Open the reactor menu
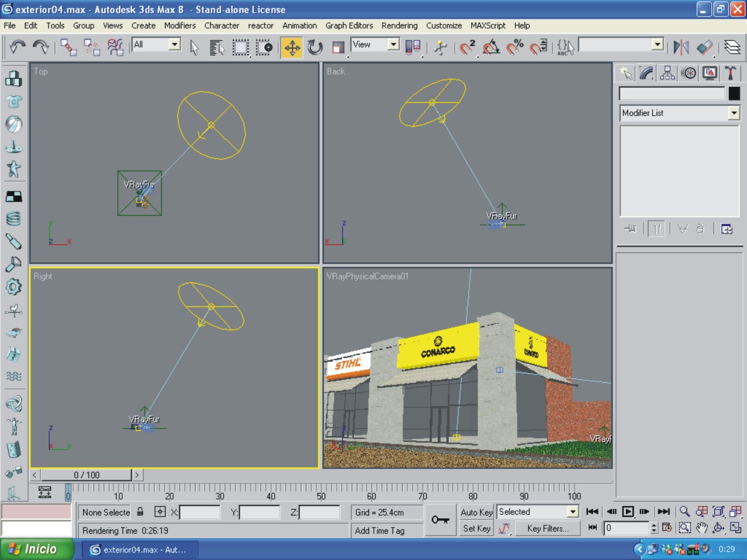 [x=261, y=26]
